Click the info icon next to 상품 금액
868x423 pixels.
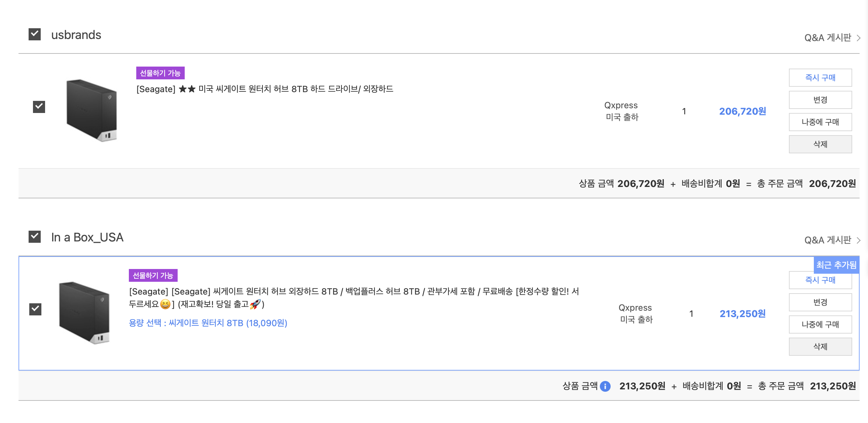[x=605, y=386]
